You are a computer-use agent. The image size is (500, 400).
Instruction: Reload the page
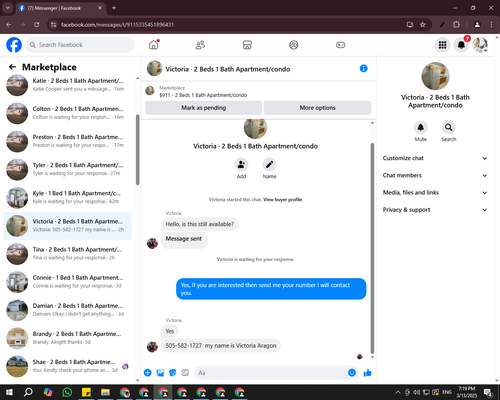(37, 25)
